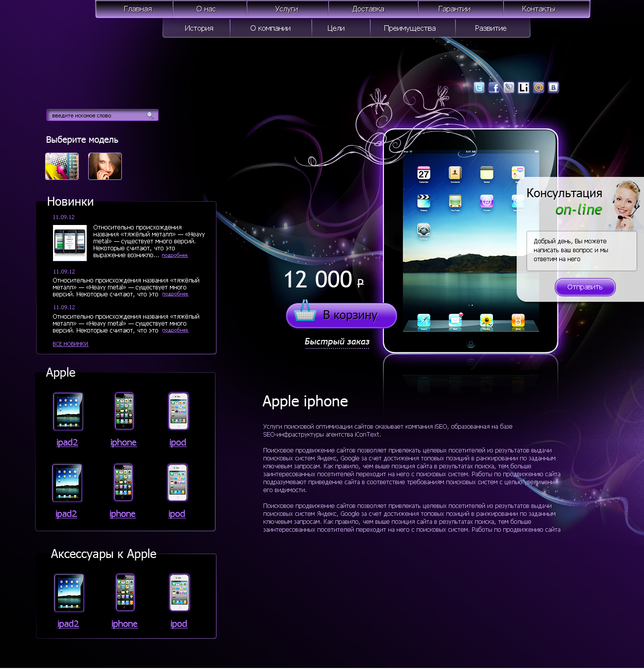The image size is (644, 669).
Task: Open the Twitter social icon
Action: pyautogui.click(x=479, y=88)
